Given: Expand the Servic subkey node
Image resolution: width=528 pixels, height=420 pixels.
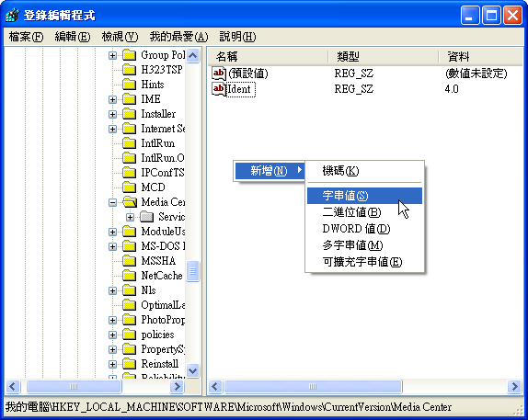Looking at the screenshot, I should pos(130,218).
